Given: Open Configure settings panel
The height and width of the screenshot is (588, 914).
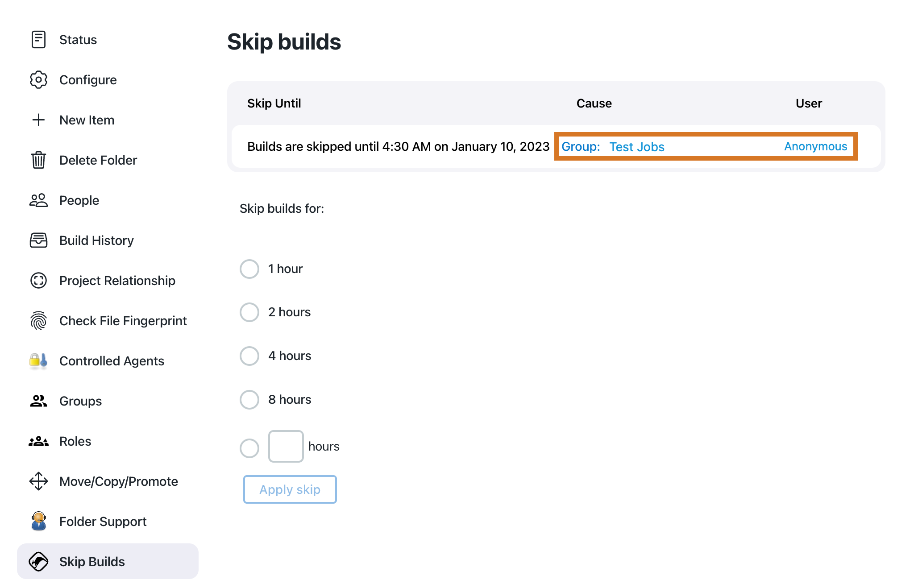Looking at the screenshot, I should [87, 80].
